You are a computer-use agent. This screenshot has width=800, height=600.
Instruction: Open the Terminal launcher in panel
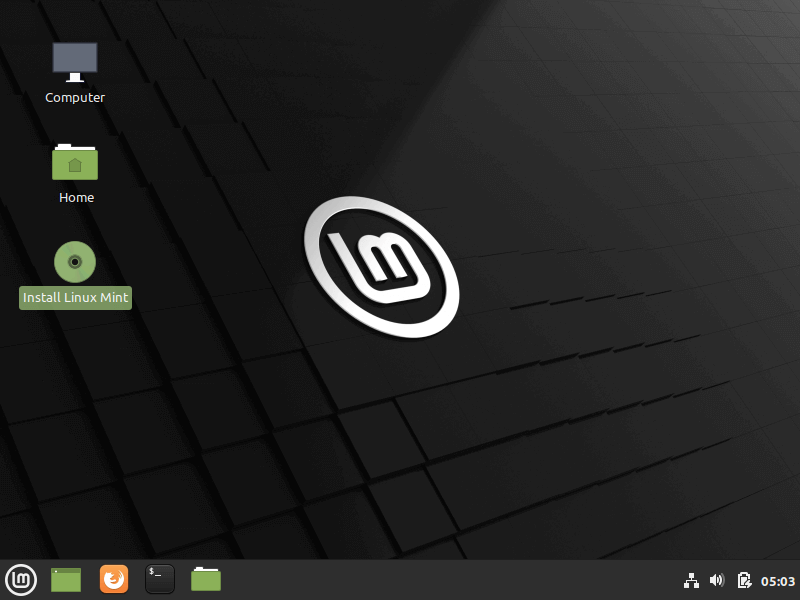click(x=160, y=579)
